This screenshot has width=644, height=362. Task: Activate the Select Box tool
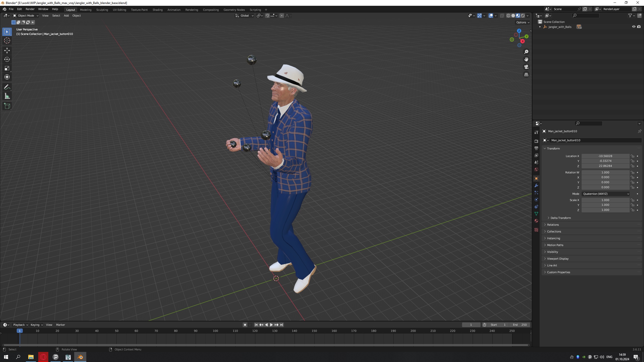click(x=7, y=32)
